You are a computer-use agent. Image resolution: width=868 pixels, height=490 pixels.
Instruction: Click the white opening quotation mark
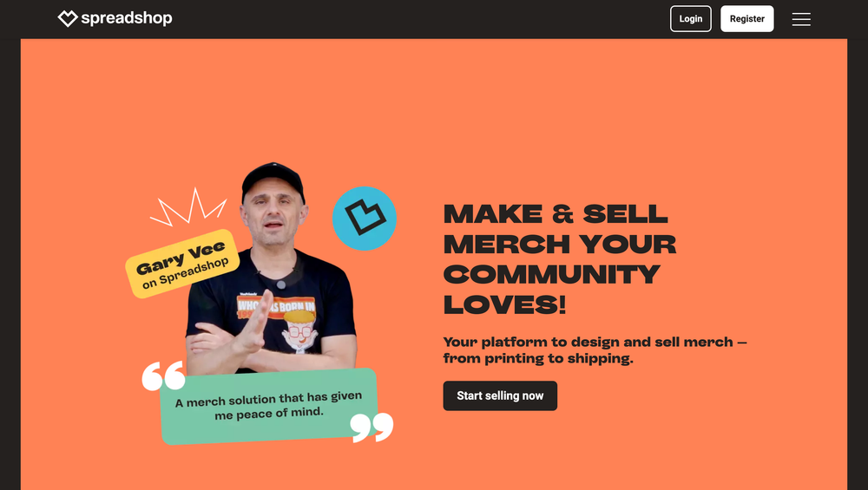pos(163,376)
